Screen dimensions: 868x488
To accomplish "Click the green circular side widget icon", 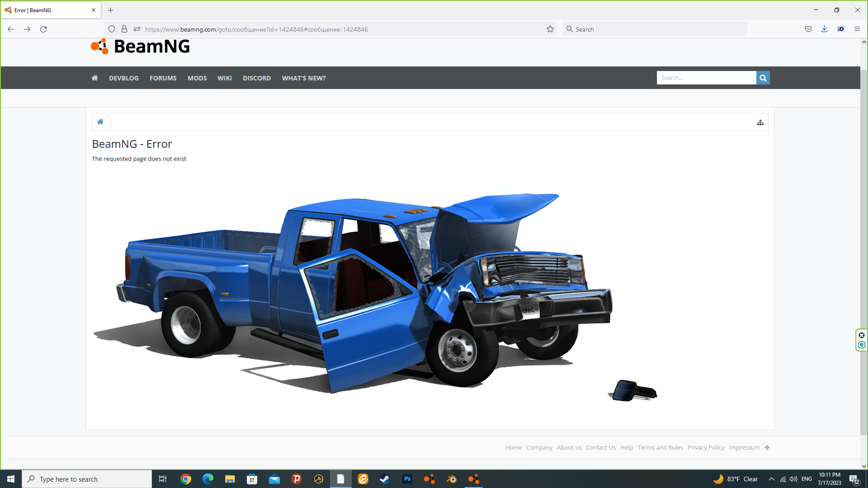I will pyautogui.click(x=862, y=345).
